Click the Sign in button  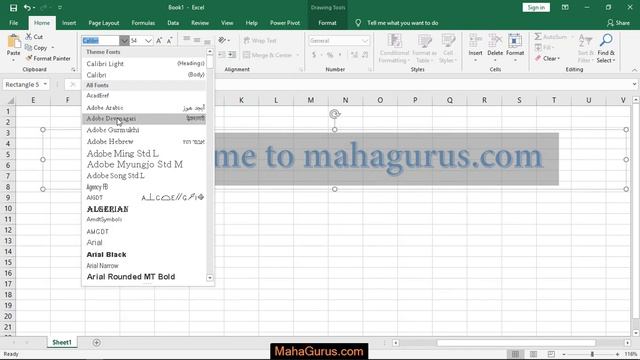coord(536,7)
